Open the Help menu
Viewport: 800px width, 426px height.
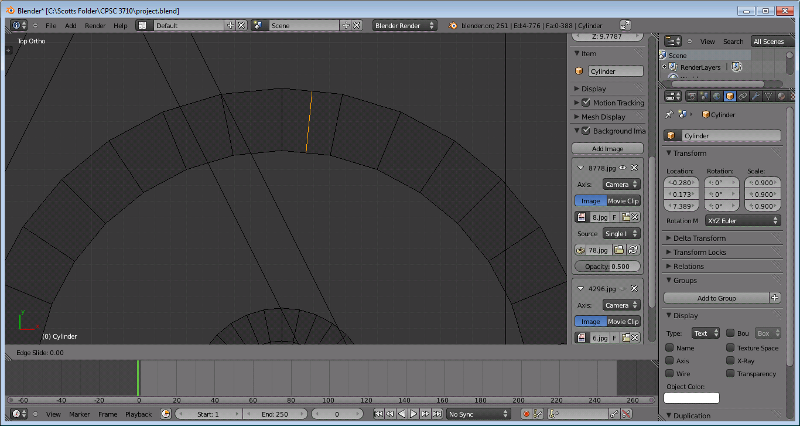(120, 26)
